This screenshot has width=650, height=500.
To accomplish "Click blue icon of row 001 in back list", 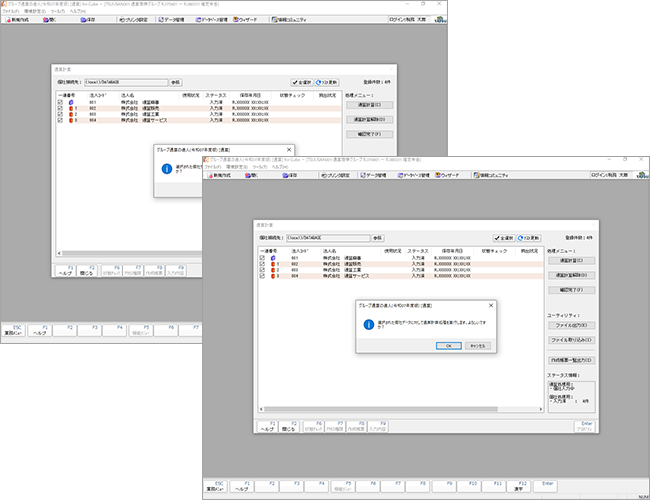I will pyautogui.click(x=71, y=102).
